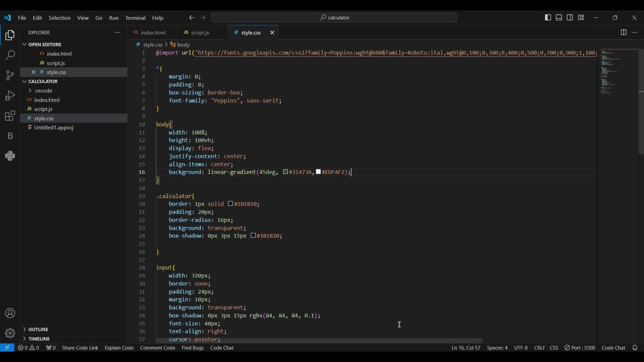Open the Run menu
644x362 pixels.
tap(114, 18)
